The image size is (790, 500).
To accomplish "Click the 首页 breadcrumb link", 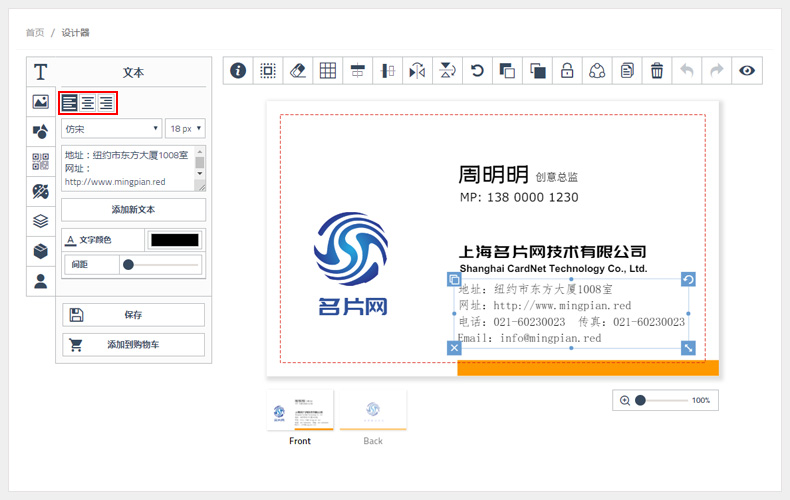I will [x=35, y=33].
